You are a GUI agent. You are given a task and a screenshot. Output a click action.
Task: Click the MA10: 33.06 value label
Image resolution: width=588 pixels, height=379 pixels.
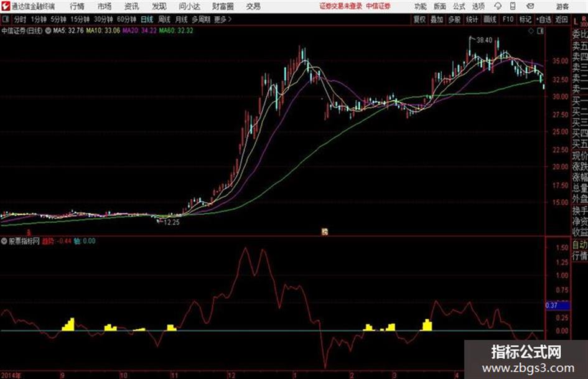(x=103, y=30)
